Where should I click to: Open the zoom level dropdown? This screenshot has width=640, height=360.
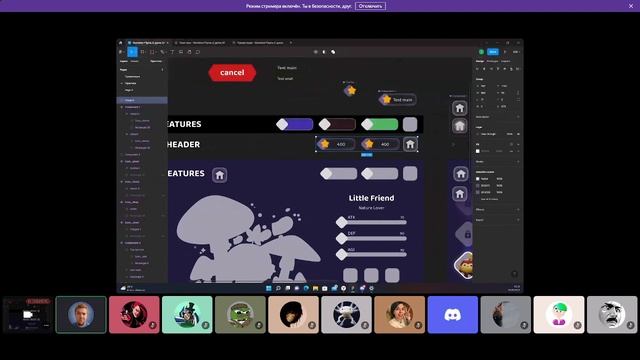pyautogui.click(x=516, y=52)
